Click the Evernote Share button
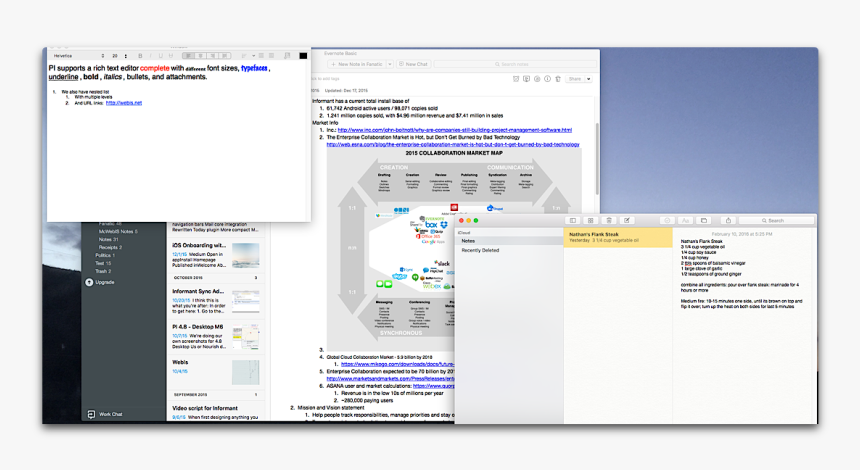 point(575,79)
